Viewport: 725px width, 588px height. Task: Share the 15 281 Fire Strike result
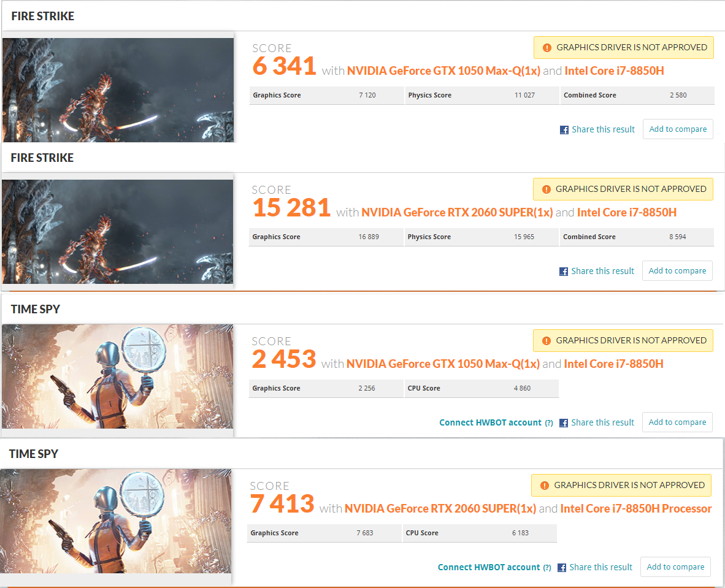[x=602, y=271]
